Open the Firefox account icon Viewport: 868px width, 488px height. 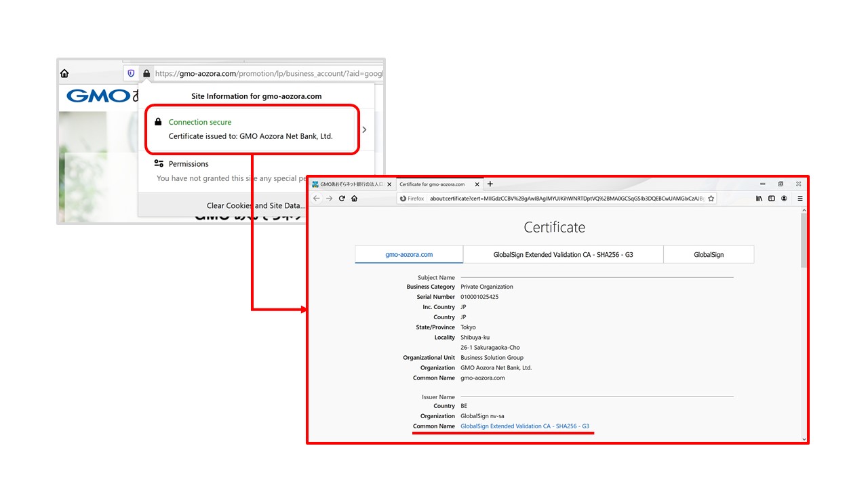(x=784, y=199)
